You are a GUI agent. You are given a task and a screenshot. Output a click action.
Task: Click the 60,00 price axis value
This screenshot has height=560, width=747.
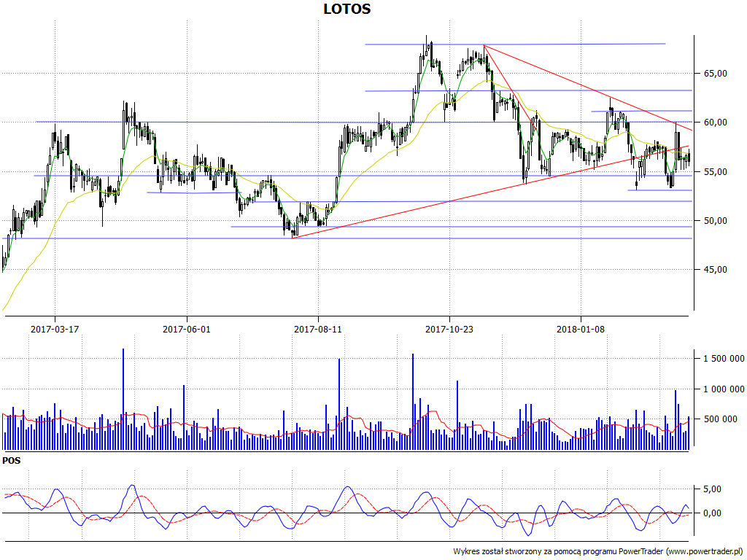(716, 122)
